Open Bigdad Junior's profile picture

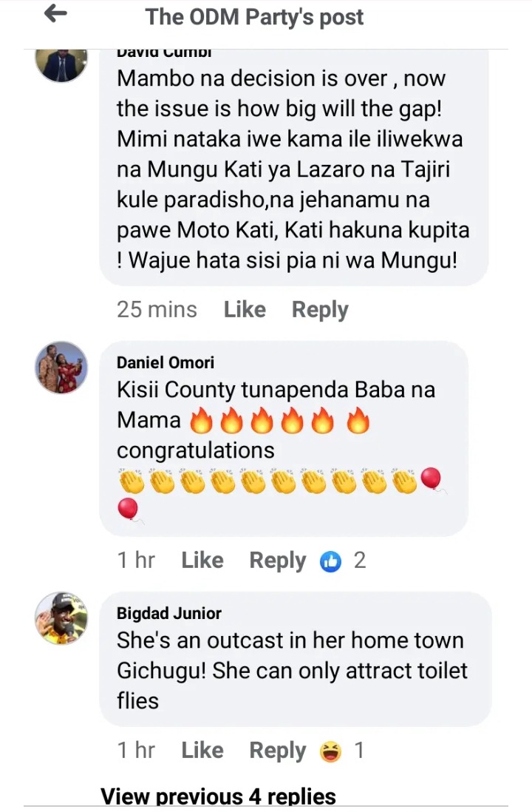coord(61,618)
